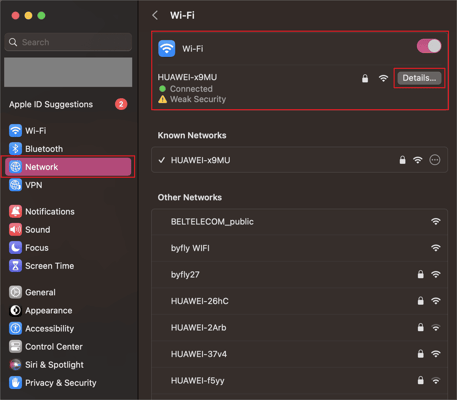Open Screen Time settings
Screen dimensions: 457x400
click(x=68, y=266)
